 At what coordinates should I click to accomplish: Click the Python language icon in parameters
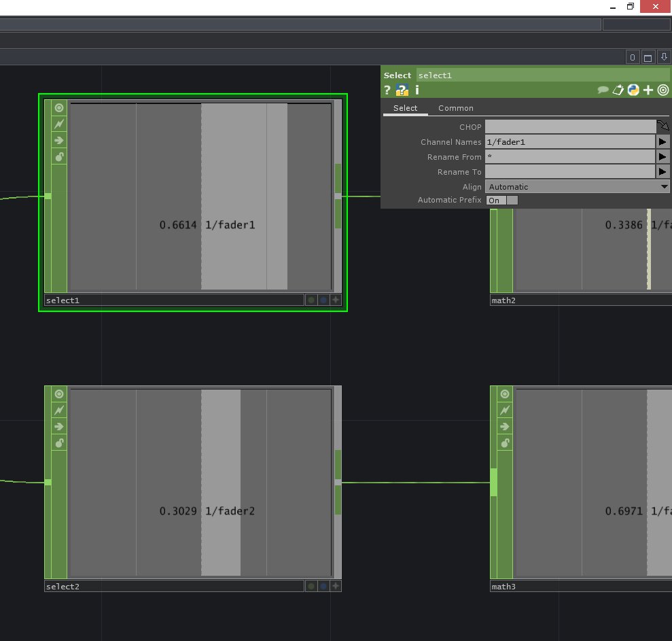[633, 90]
